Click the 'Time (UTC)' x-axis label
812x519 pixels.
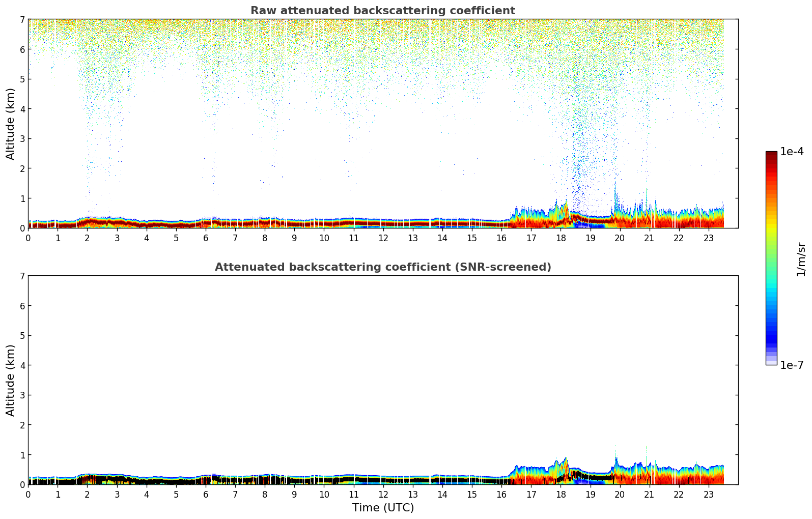click(383, 508)
